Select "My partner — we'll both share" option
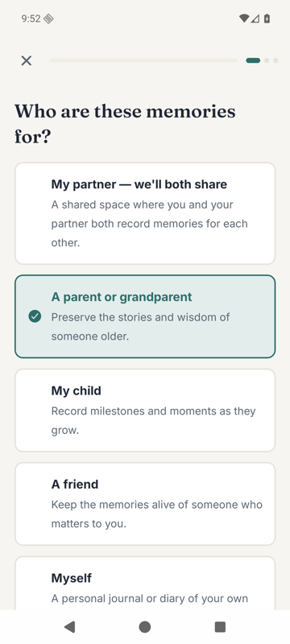Viewport: 290px width, 644px height. 145,213
